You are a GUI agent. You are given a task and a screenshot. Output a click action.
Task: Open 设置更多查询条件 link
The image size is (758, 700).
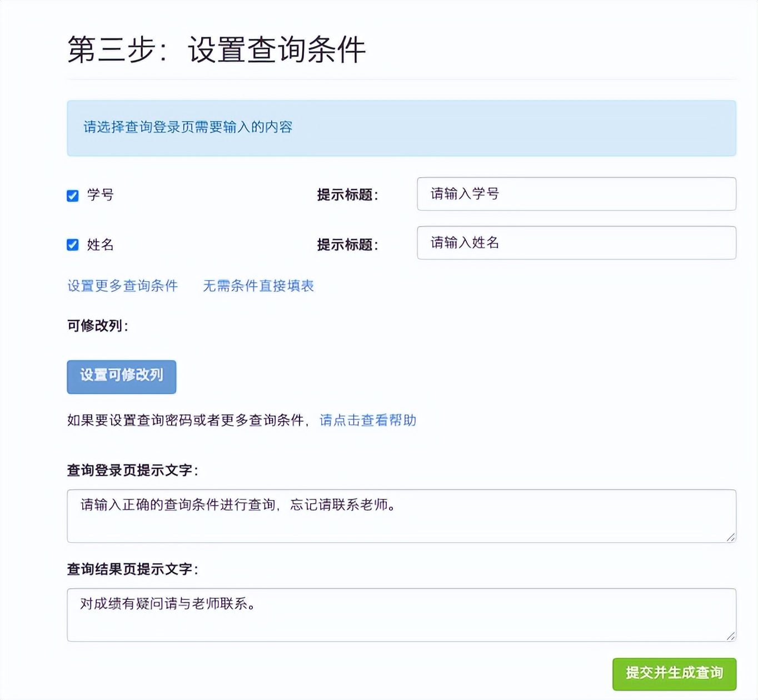click(123, 286)
